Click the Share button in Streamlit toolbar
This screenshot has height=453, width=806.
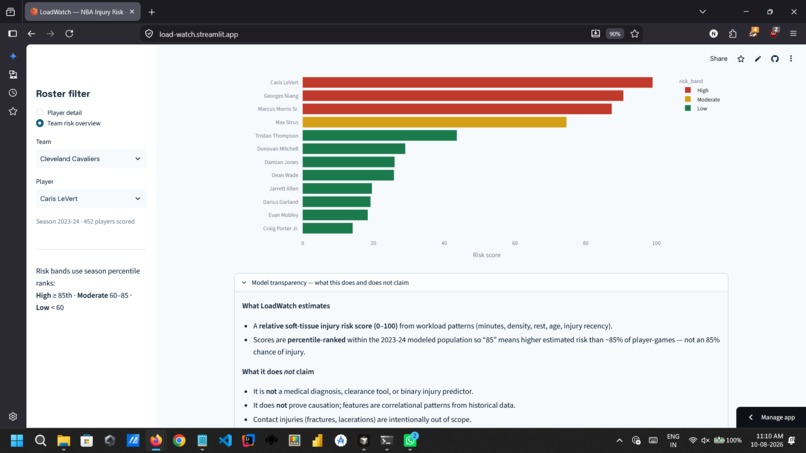tap(718, 59)
